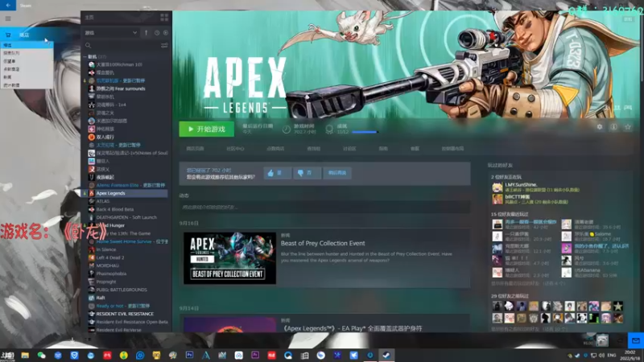Viewport: 644px width, 362px height.
Task: Open the Apex Legends EA Play news headline
Action: click(x=353, y=328)
